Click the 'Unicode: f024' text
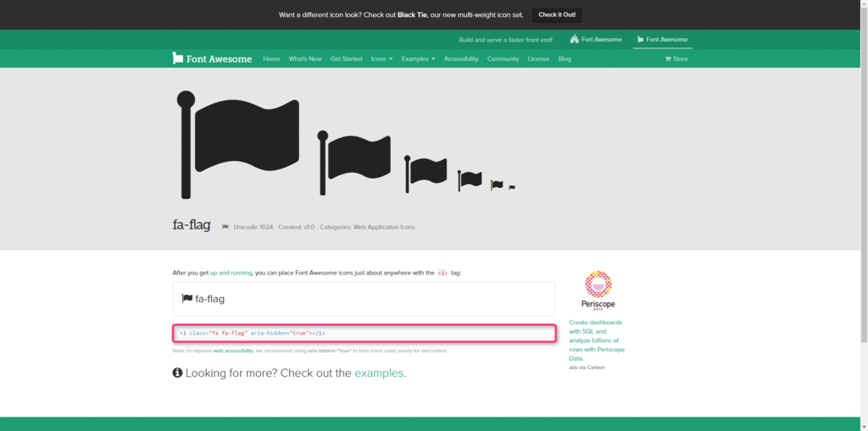Screen dimensions: 868x431 253,227
